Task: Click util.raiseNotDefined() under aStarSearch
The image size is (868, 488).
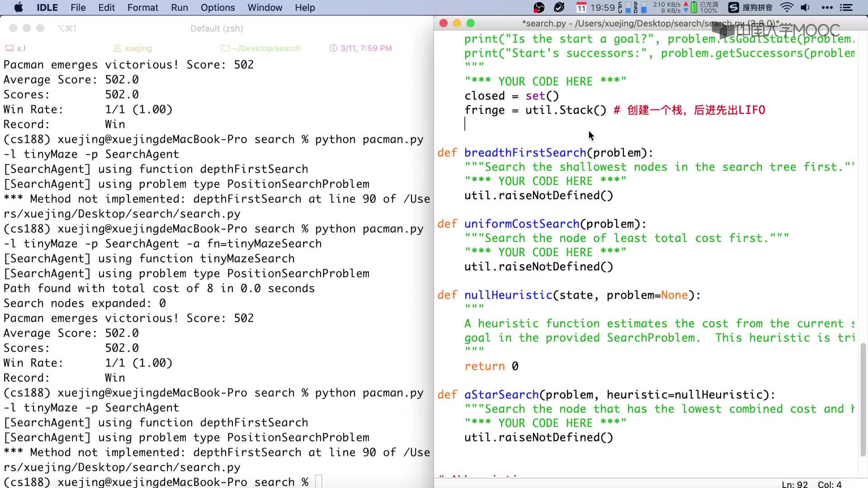Action: pos(539,437)
